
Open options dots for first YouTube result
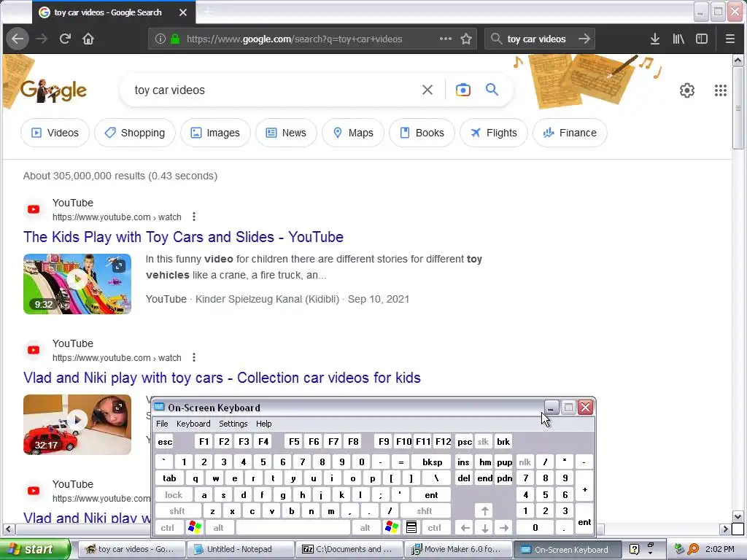[194, 217]
